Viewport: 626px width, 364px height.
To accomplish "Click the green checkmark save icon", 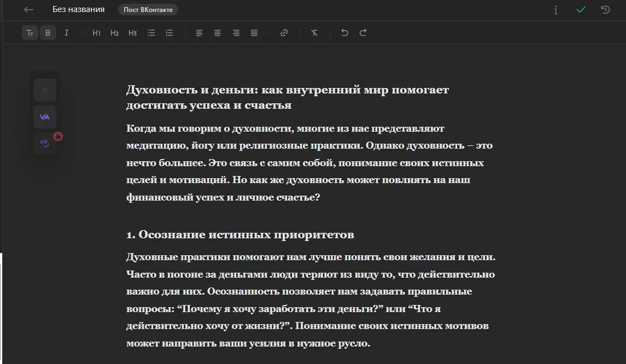I will [581, 10].
